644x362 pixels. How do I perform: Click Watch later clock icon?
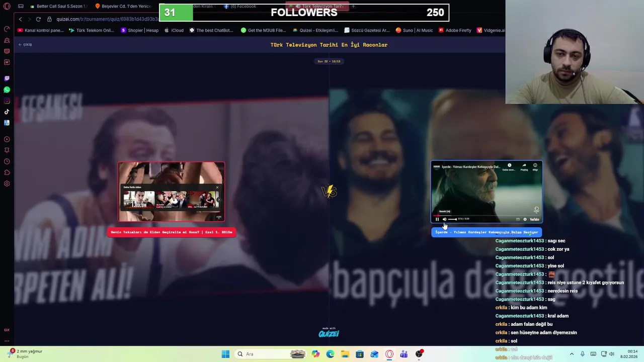coord(510,165)
